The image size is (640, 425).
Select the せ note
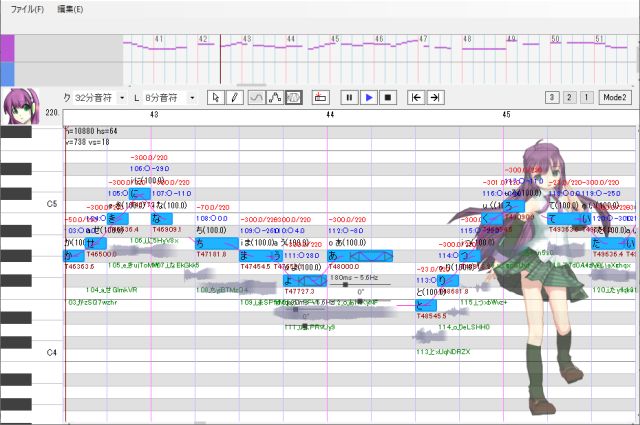(x=96, y=244)
